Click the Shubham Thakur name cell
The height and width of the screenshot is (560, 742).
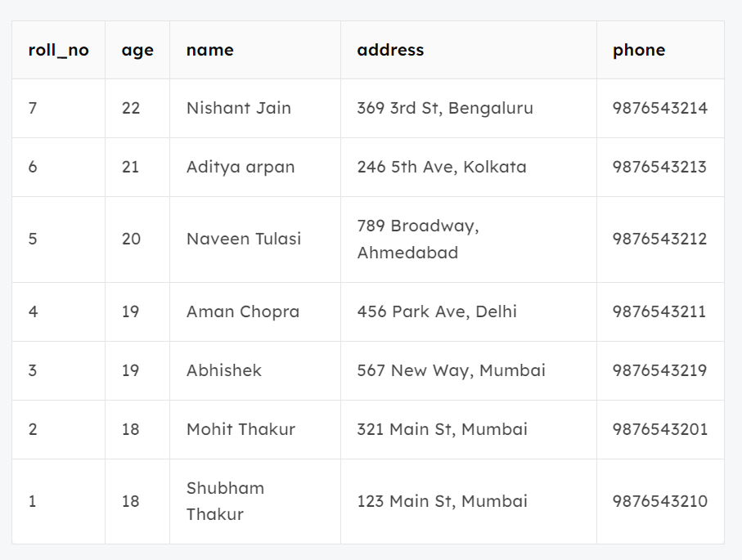[226, 501]
